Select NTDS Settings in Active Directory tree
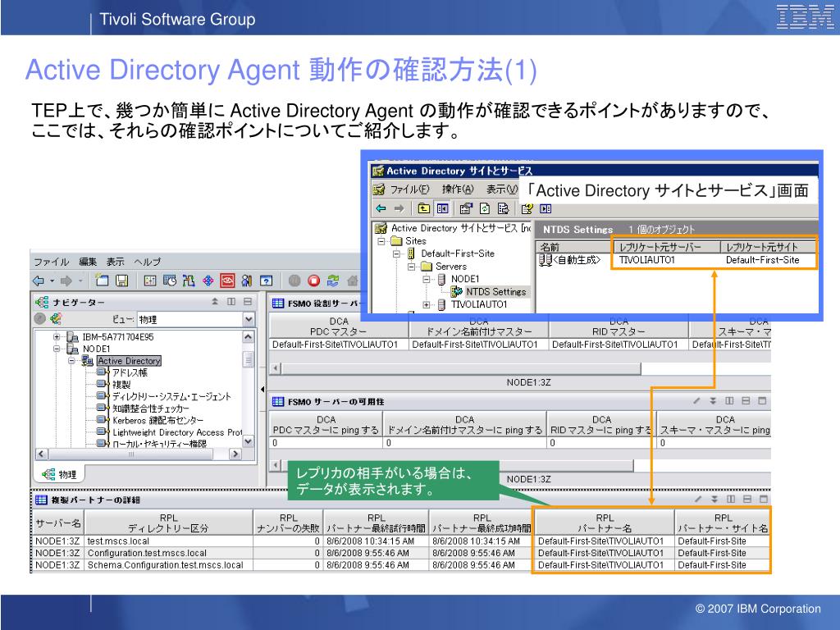 point(495,291)
